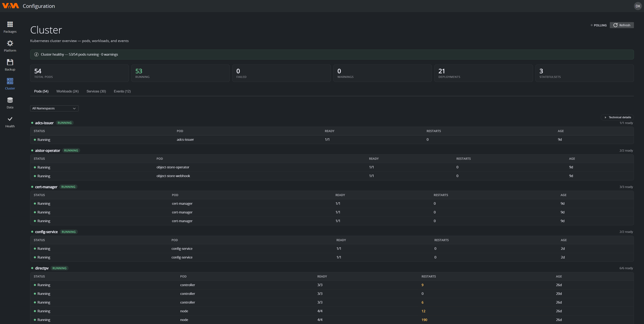This screenshot has width=644, height=324.
Task: Click the info icon in health banner
Action: tap(36, 54)
